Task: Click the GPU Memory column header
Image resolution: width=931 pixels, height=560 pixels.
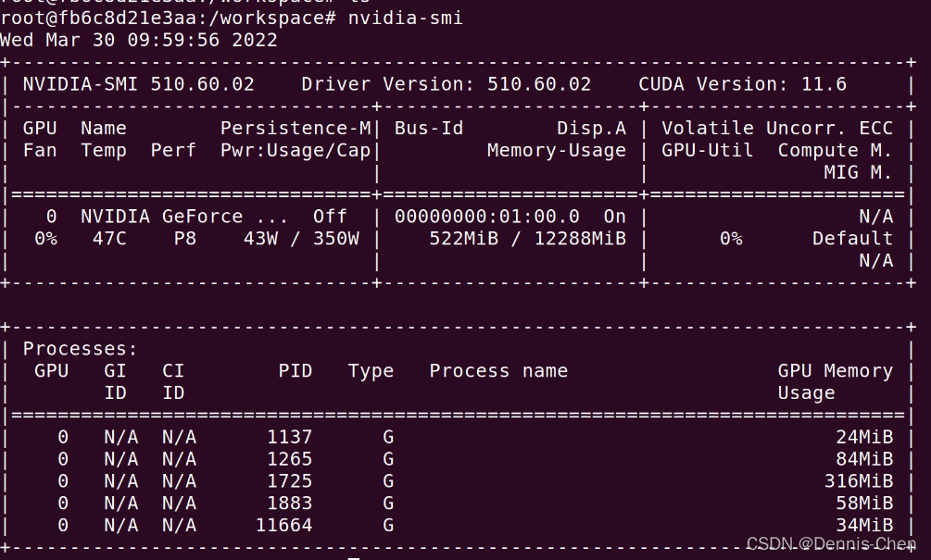Action: point(835,371)
